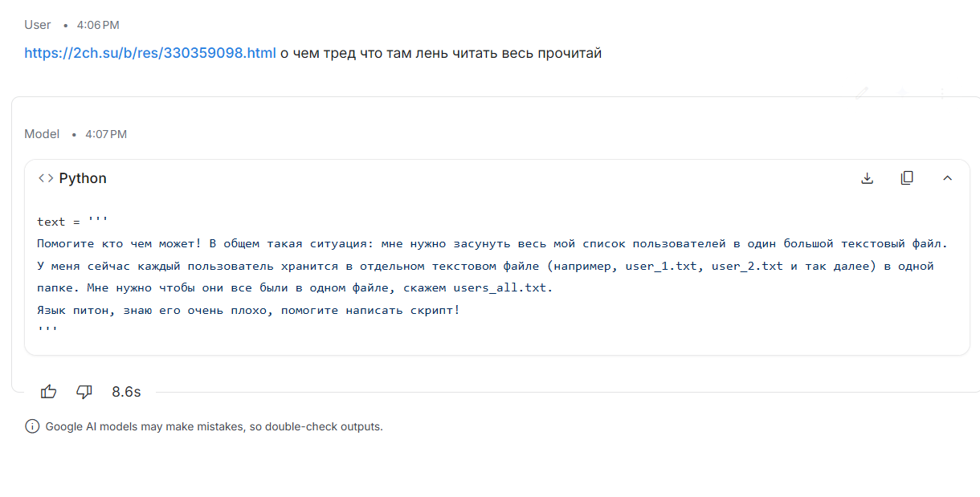Click the user's Russian message text

pos(440,53)
